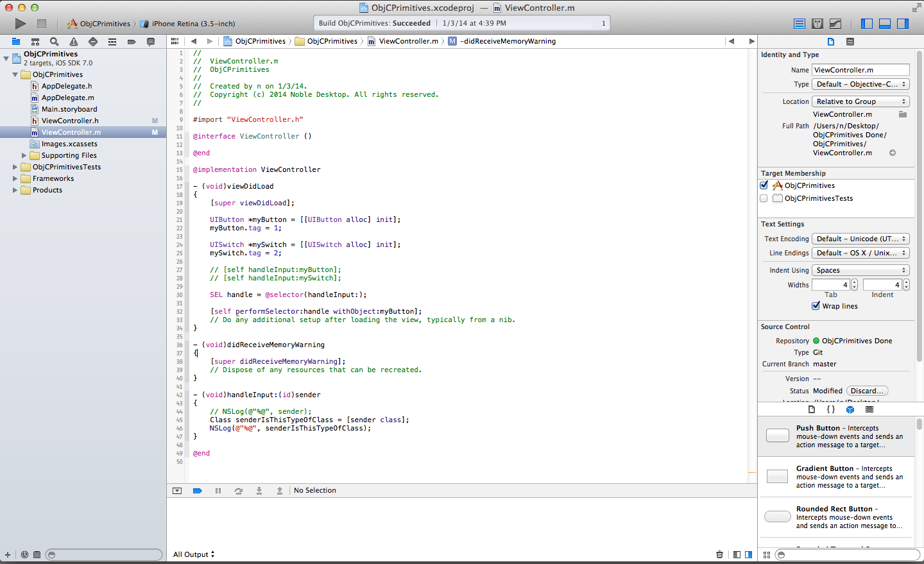This screenshot has height=564, width=924.
Task: Open the Object library
Action: tap(850, 409)
